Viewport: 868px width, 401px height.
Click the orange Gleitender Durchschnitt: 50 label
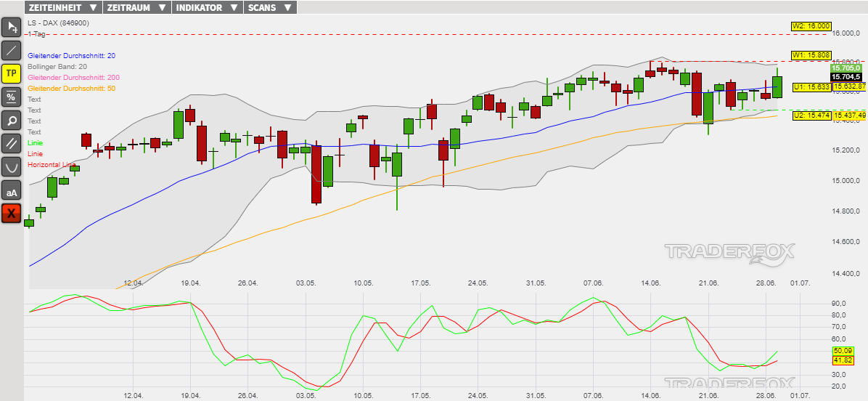click(71, 89)
